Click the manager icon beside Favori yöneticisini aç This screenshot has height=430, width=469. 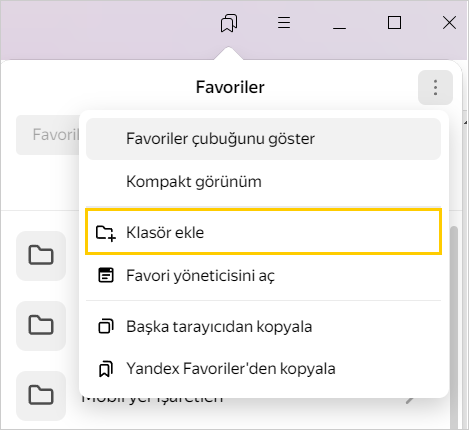coord(106,275)
